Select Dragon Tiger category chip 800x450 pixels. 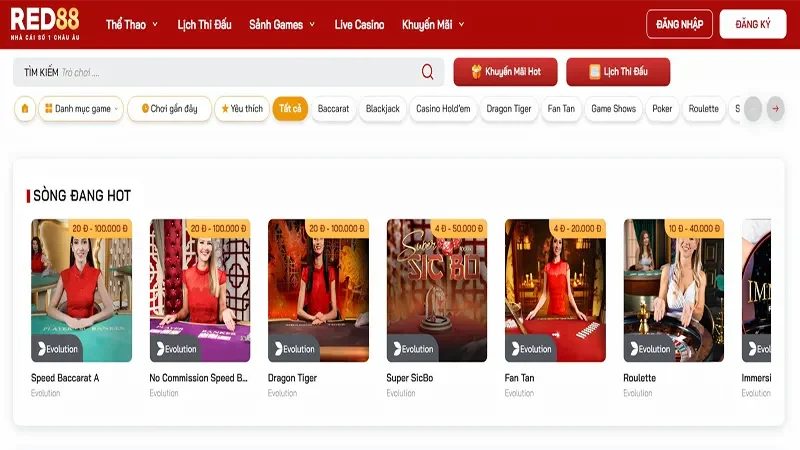509,109
